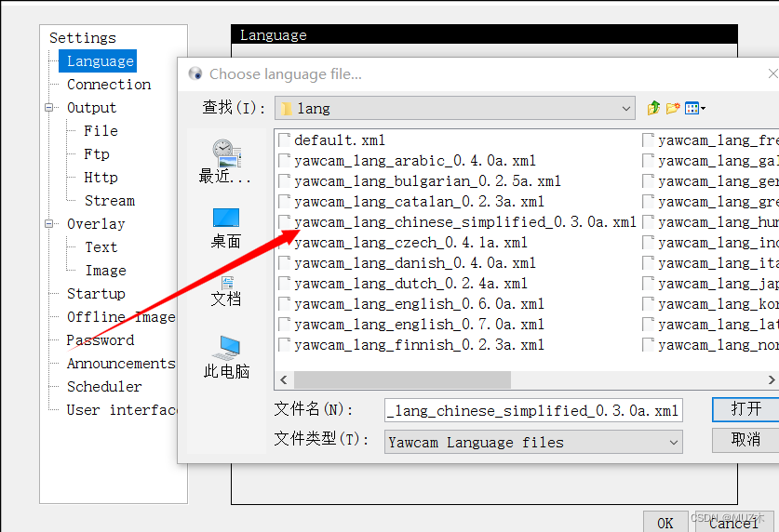Viewport: 779px width, 532px height.
Task: Click the 打开 open button
Action: (x=745, y=409)
